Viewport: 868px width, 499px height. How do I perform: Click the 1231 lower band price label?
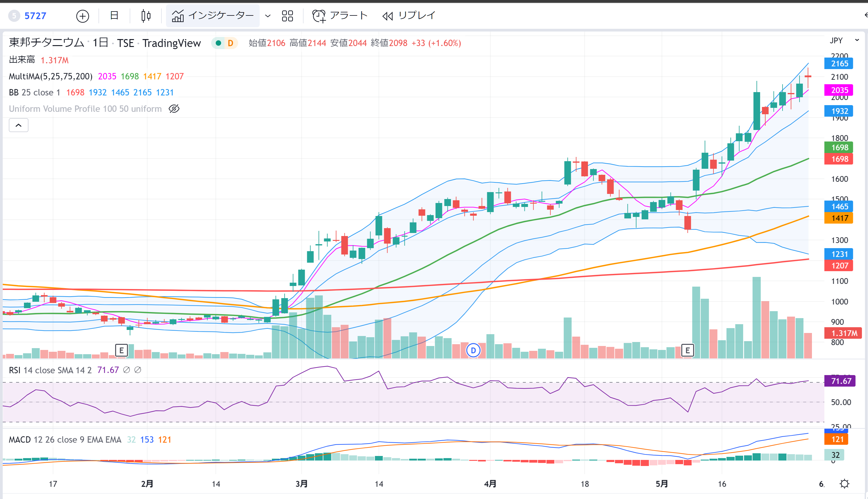pos(839,254)
